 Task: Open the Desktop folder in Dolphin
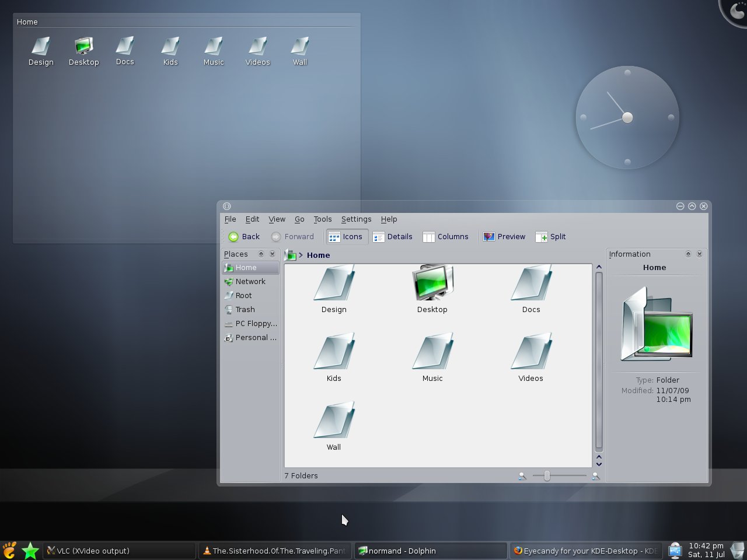pyautogui.click(x=432, y=289)
